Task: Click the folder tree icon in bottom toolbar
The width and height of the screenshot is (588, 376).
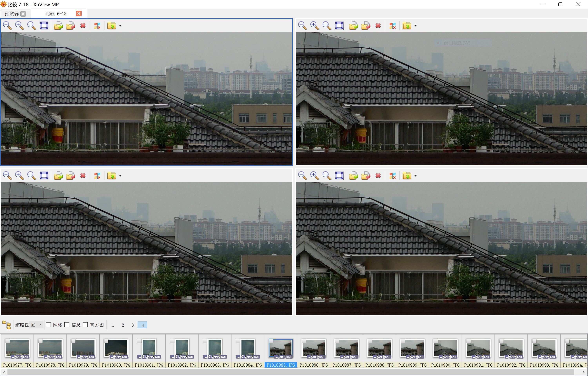Action: click(x=7, y=325)
